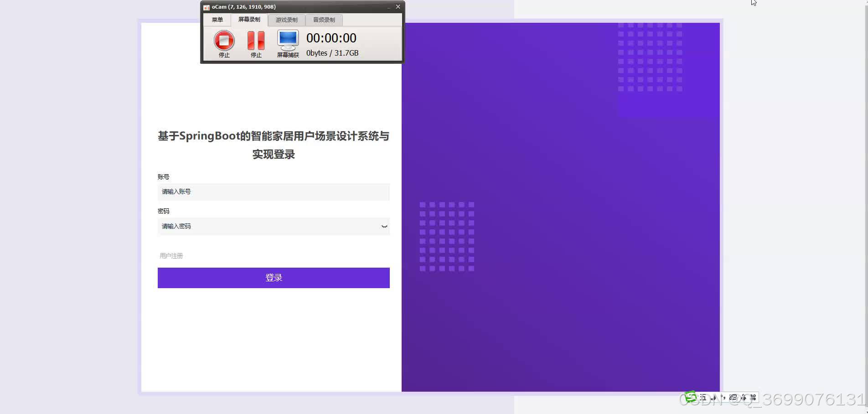Click the 账号 field label
Image resolution: width=868 pixels, height=414 pixels.
pos(164,177)
